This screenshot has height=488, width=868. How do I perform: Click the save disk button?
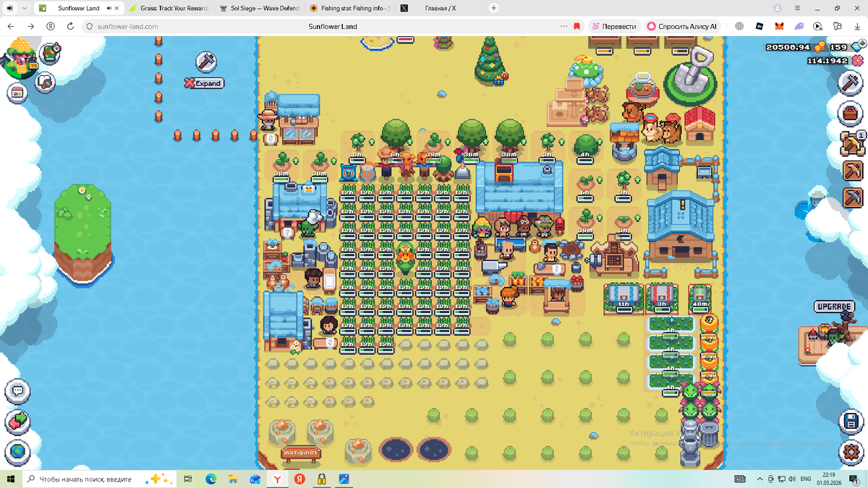click(852, 421)
